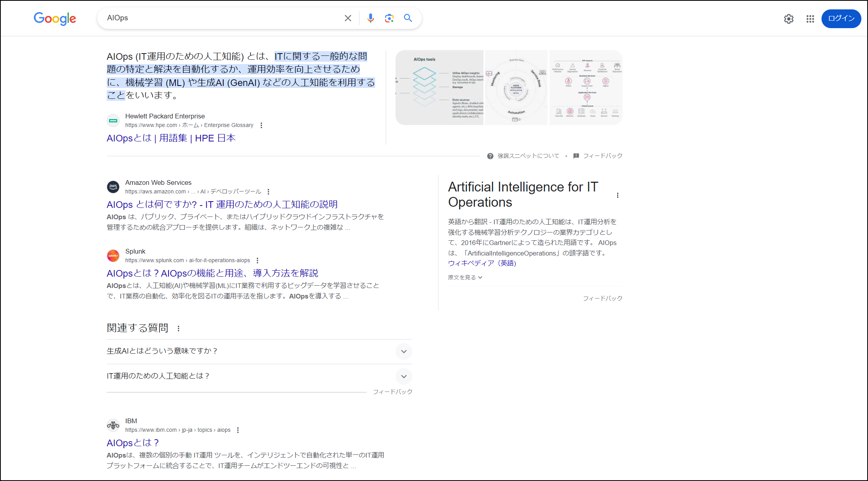868x481 pixels.
Task: Click the Hewlett Packard Enterprise favicon
Action: 113,120
